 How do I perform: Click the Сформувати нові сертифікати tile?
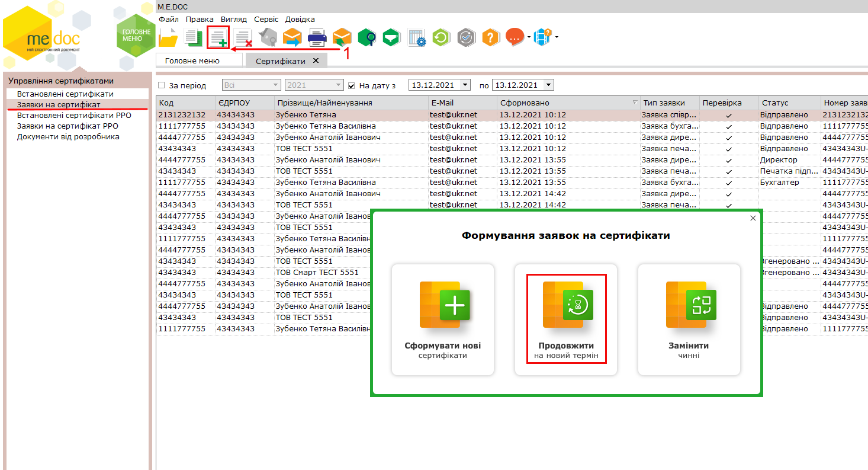443,319
